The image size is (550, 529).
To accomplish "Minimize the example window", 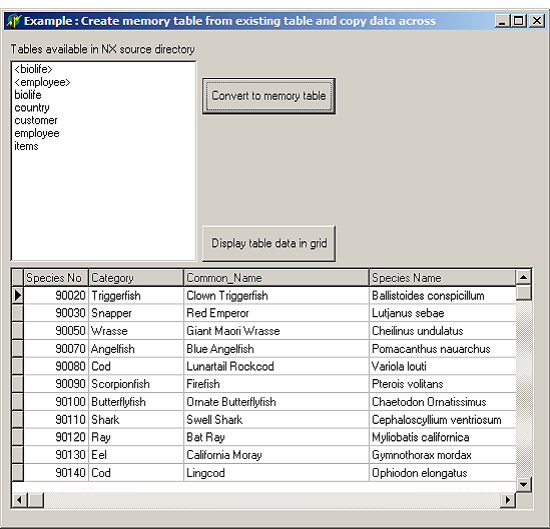I will [503, 21].
